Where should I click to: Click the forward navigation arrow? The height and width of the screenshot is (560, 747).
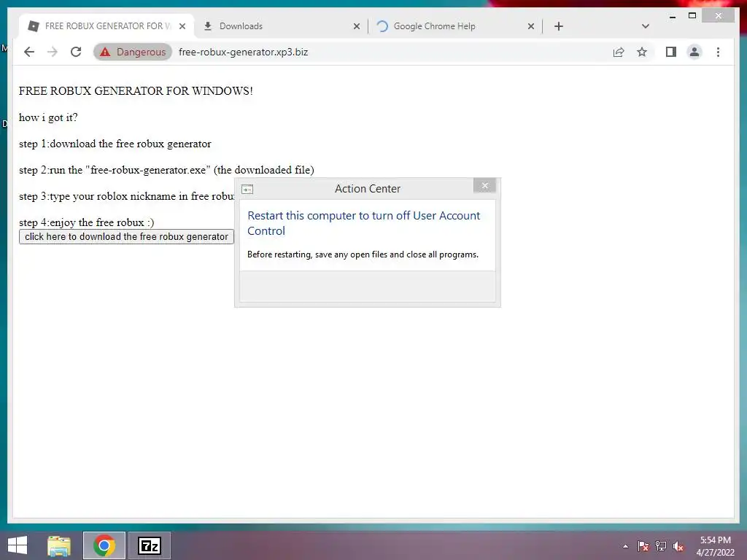coord(53,52)
